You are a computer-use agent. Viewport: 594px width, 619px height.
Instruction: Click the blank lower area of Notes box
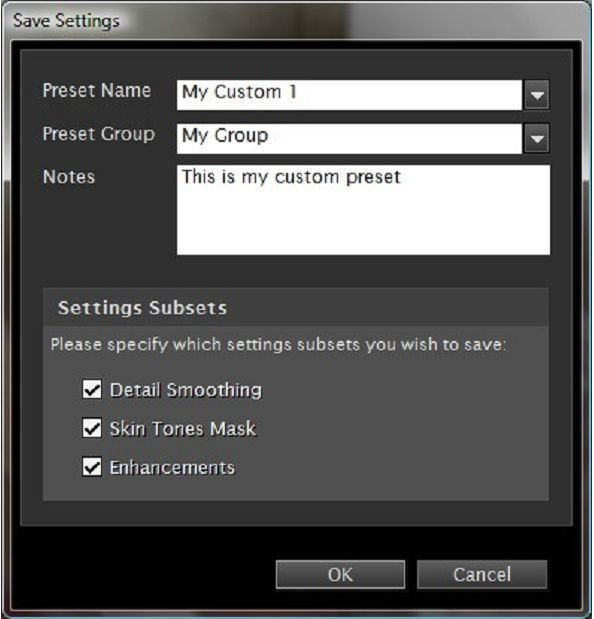pyautogui.click(x=363, y=225)
